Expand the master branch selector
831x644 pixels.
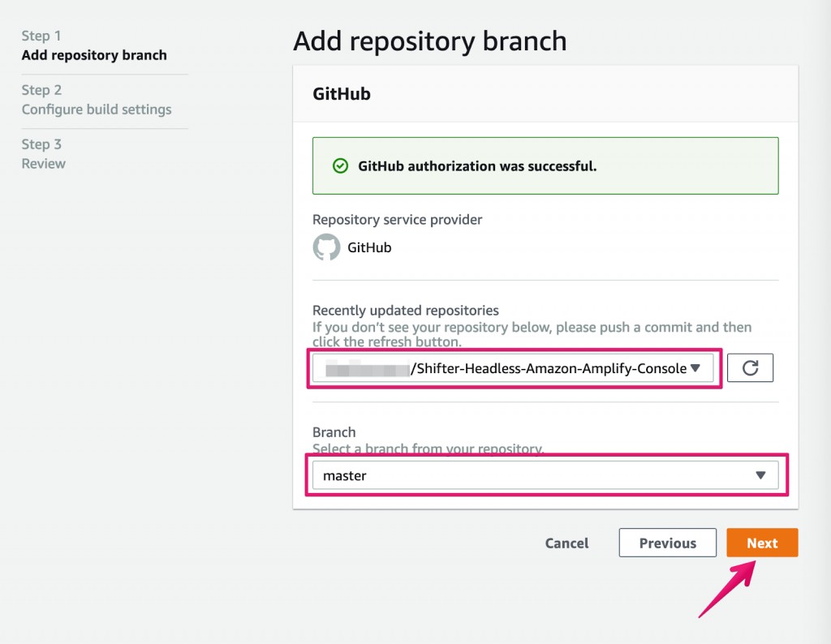(x=545, y=475)
